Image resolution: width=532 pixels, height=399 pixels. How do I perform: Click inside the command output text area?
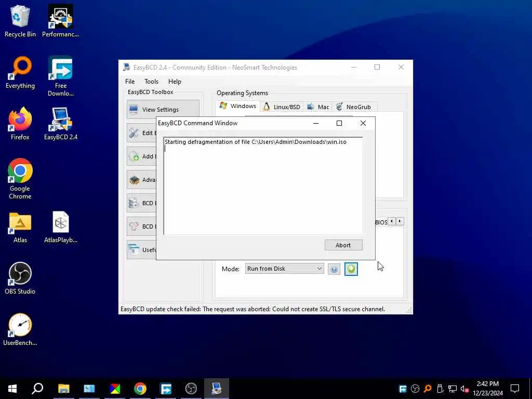pyautogui.click(x=263, y=185)
